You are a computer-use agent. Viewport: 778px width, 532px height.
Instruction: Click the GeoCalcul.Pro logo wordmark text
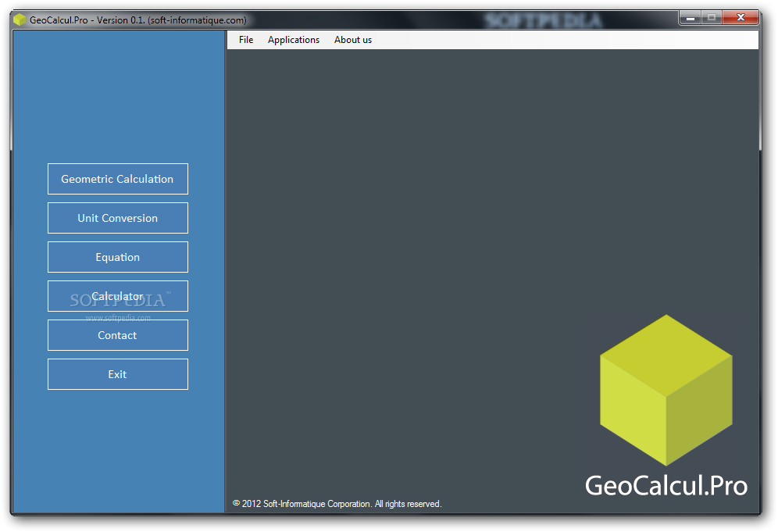coord(666,485)
